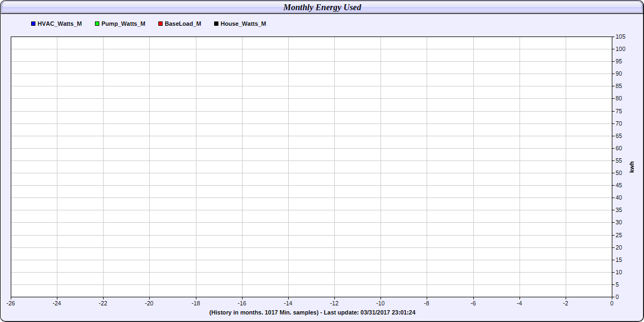
Task: Toggle the BaseLoad_M series label
Action: pyautogui.click(x=183, y=24)
